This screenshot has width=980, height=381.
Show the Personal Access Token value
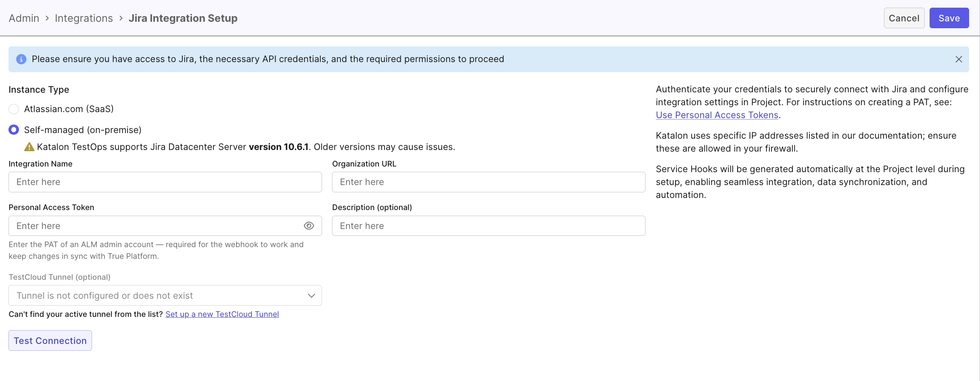[x=309, y=226]
